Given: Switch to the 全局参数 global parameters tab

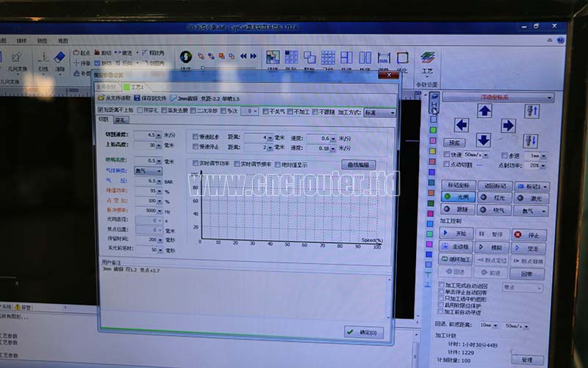Looking at the screenshot, I should click(107, 87).
